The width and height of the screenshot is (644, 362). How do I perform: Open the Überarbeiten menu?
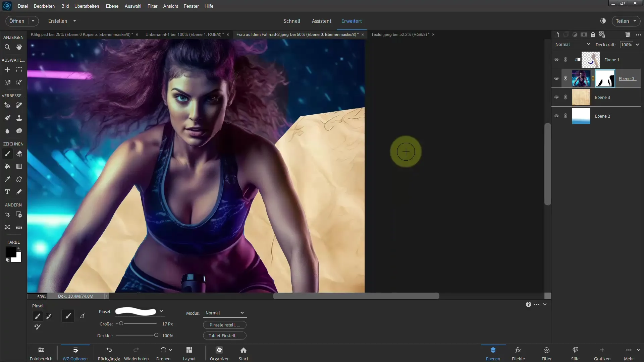click(87, 6)
